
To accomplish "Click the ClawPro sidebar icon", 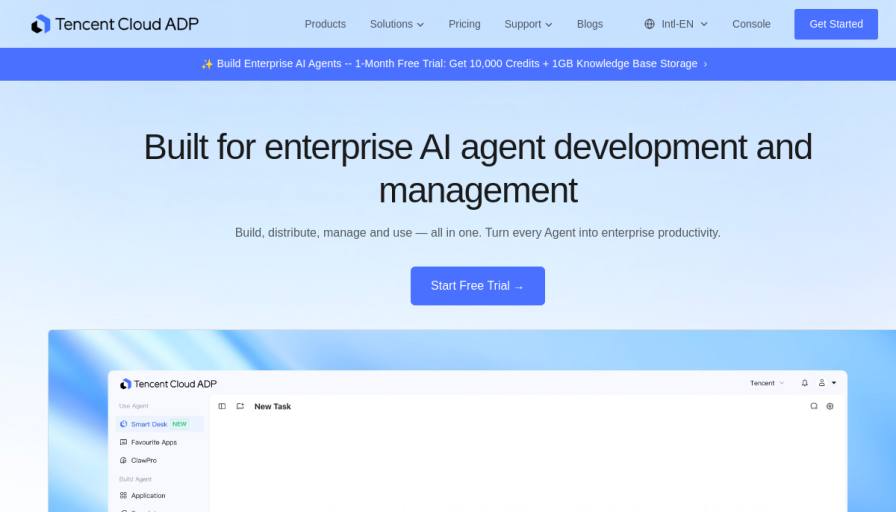I will (123, 460).
